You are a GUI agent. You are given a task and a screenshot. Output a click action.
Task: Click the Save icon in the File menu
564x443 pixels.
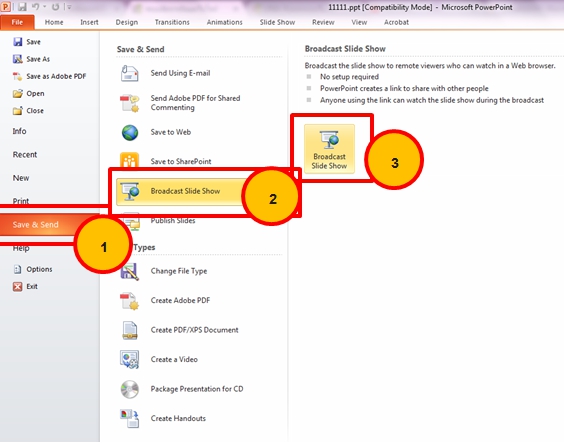click(18, 42)
